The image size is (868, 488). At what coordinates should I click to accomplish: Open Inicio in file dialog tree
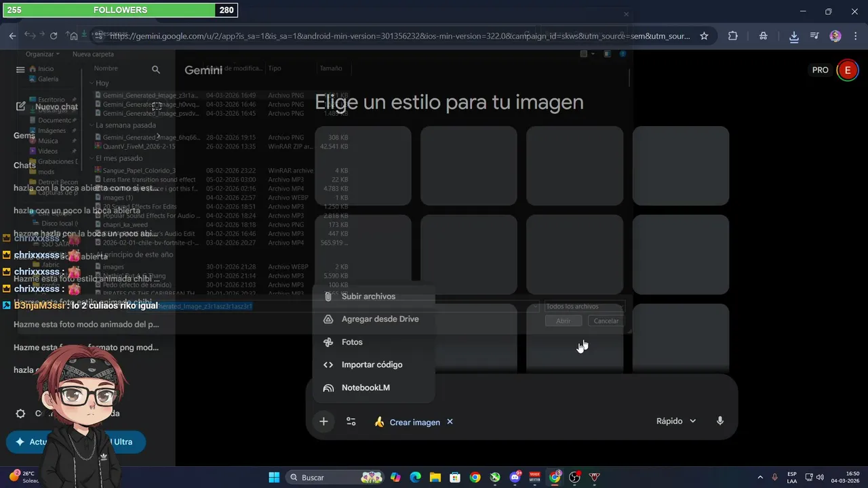pos(41,68)
